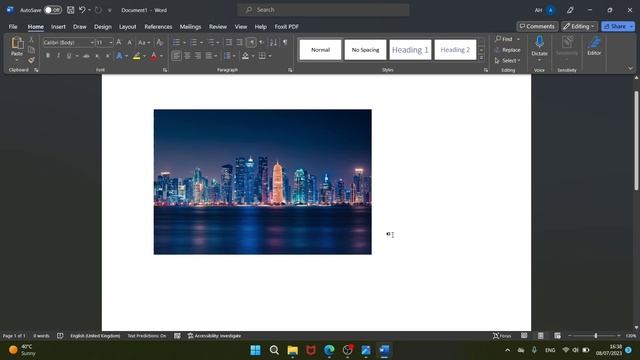Open the Editor pane icon
640x360 pixels.
coord(594,42)
